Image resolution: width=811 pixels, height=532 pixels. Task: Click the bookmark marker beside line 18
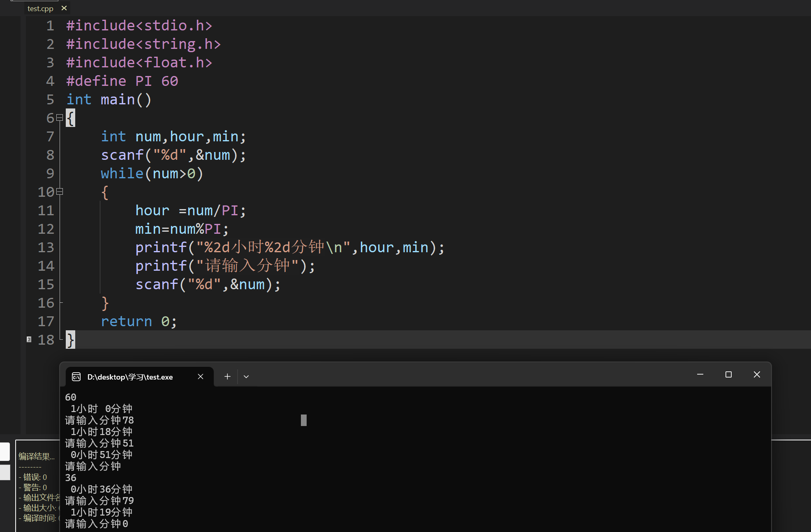coord(29,339)
